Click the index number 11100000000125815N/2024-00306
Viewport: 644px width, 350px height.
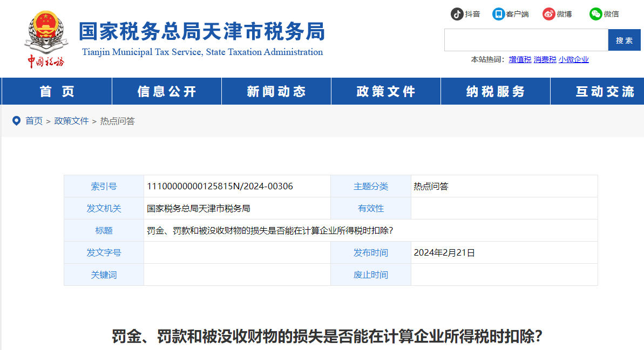click(220, 186)
